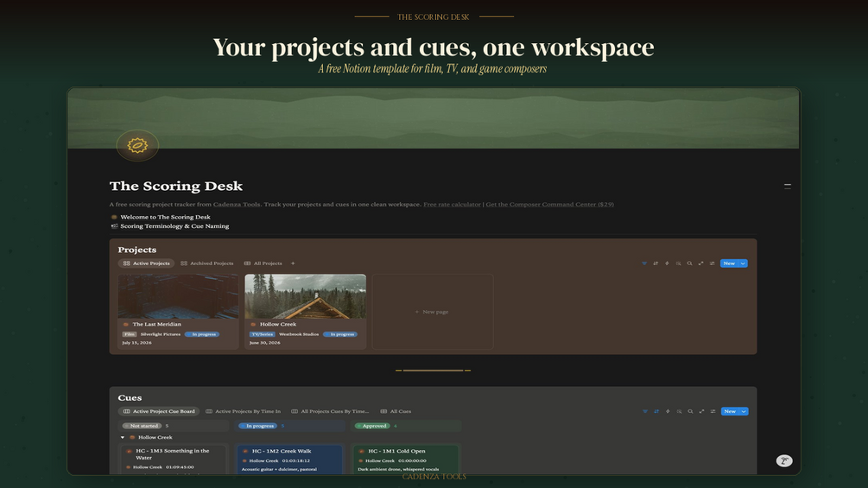This screenshot has width=868, height=488.
Task: Click The Last Meridian card icon
Action: [x=125, y=324]
